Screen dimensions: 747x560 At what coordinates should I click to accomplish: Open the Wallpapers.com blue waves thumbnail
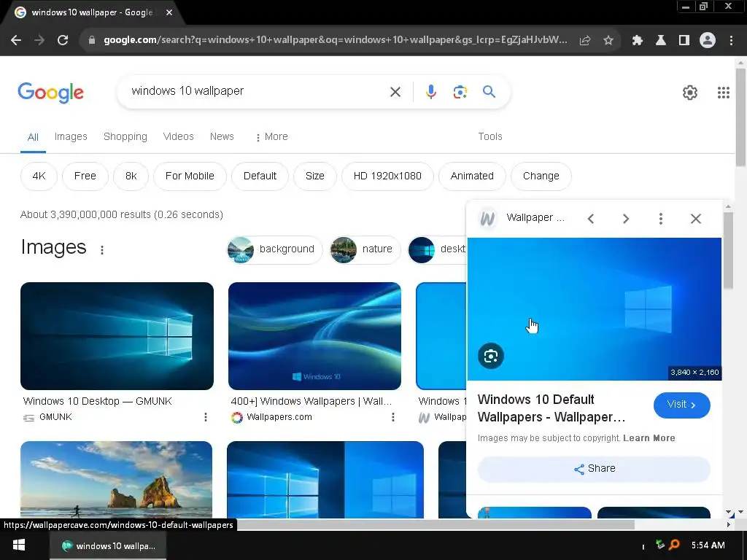(314, 336)
